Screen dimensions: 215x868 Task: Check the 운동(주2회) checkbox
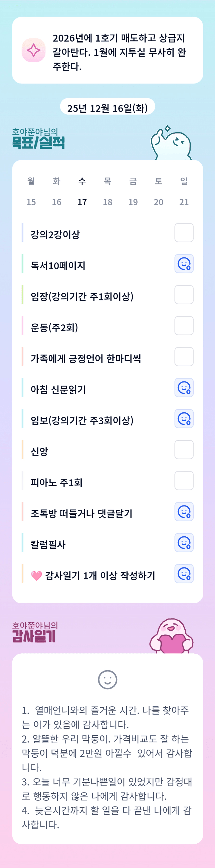[184, 325]
